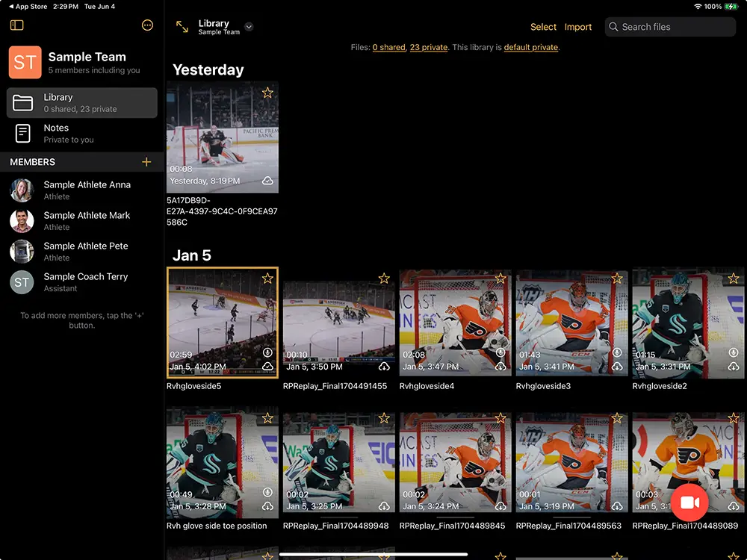
Task: Favorite the Yesterday 8:19 PM video star
Action: [267, 93]
